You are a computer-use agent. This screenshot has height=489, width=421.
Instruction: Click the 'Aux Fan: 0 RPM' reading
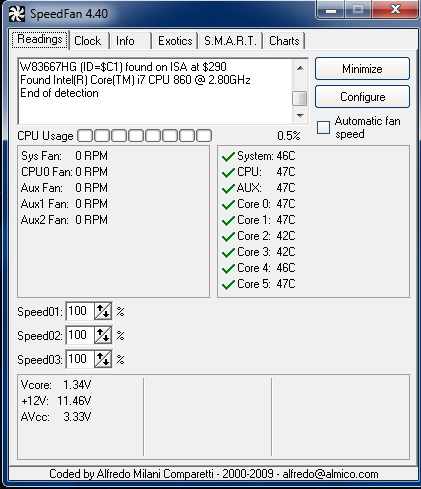(64, 188)
